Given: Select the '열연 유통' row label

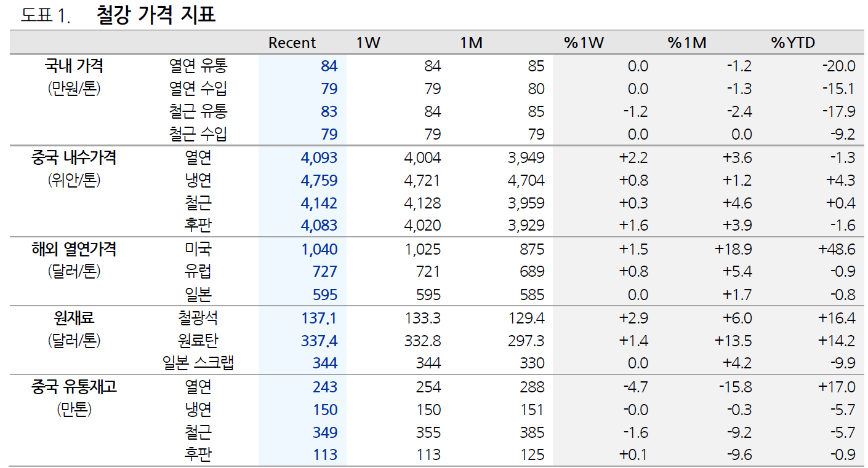Looking at the screenshot, I should pos(198,65).
